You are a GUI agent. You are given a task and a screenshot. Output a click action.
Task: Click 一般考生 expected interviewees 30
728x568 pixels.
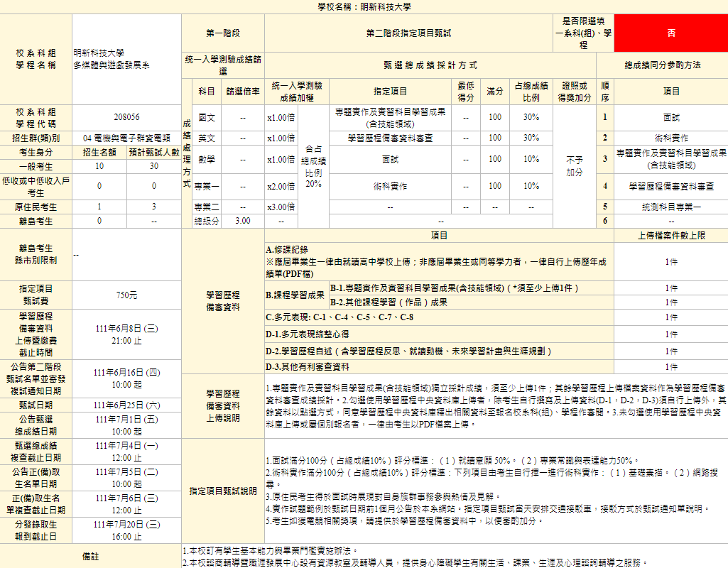pyautogui.click(x=154, y=166)
